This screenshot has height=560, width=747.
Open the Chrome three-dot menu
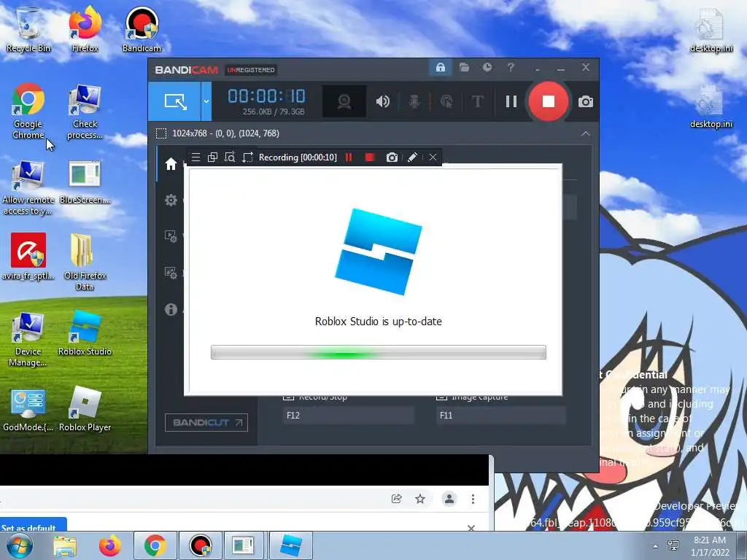[473, 499]
